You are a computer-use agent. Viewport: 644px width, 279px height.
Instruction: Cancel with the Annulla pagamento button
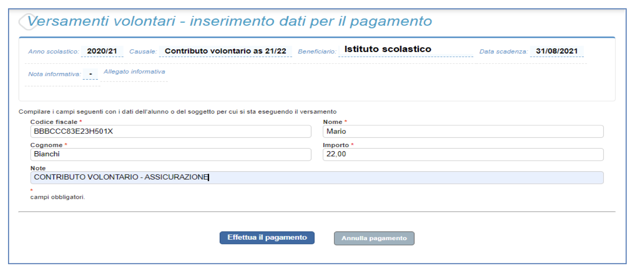tap(374, 238)
